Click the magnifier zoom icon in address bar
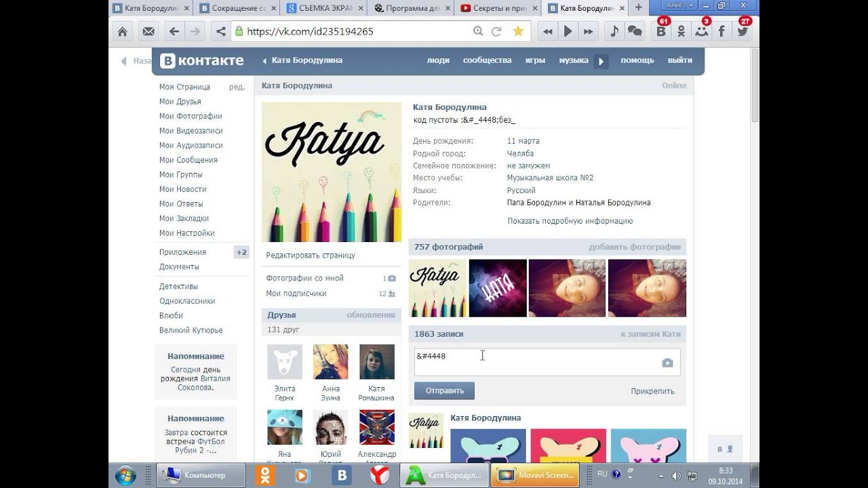The width and height of the screenshot is (868, 488). click(478, 31)
